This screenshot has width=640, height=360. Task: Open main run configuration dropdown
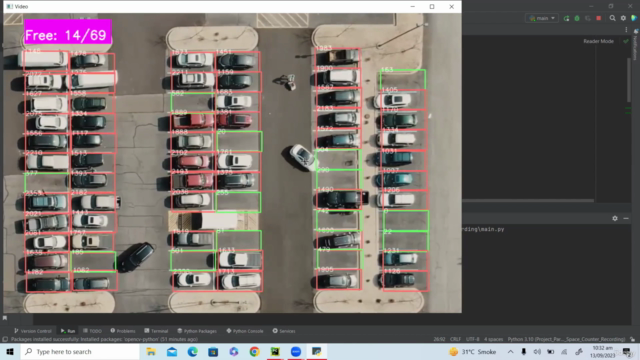coord(542,18)
